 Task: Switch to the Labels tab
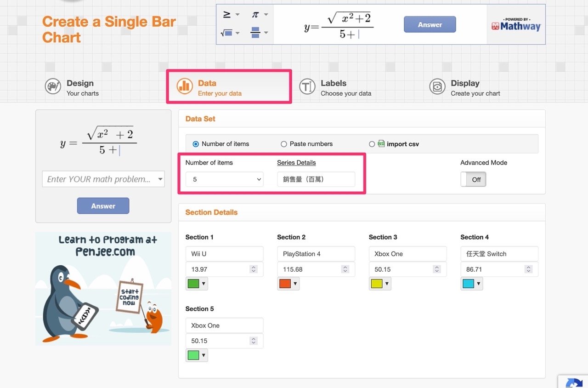pos(336,87)
